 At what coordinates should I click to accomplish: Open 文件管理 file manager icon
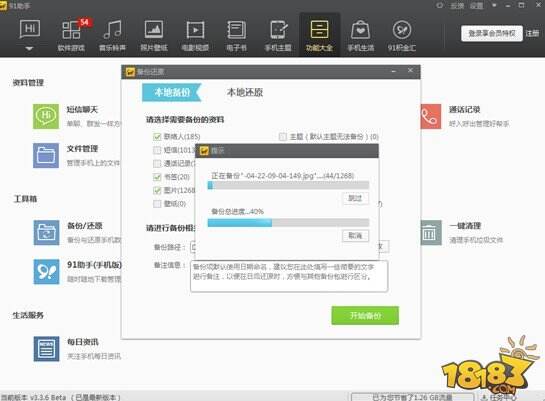tap(46, 155)
